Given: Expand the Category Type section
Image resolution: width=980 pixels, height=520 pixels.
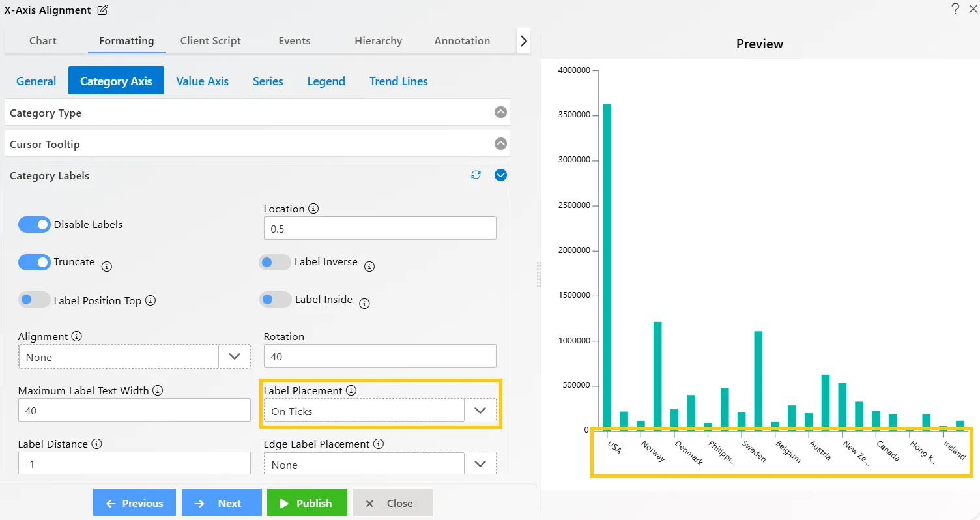Looking at the screenshot, I should [x=500, y=112].
